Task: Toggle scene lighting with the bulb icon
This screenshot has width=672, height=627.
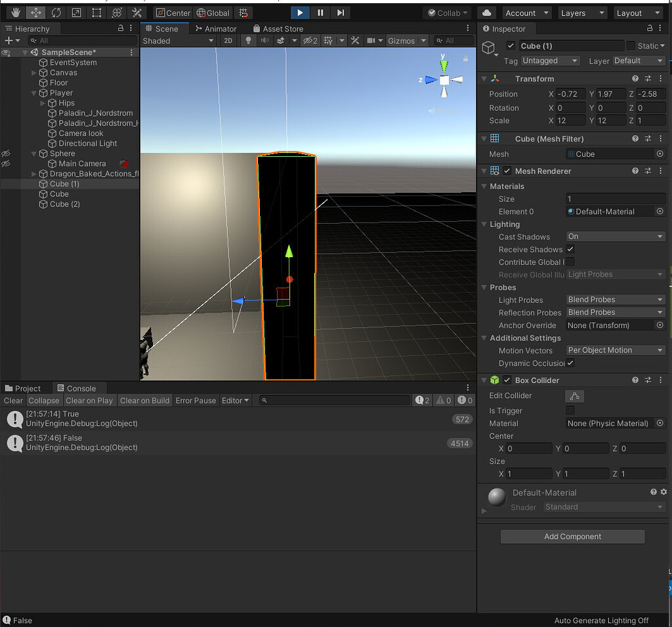Action: pos(247,40)
